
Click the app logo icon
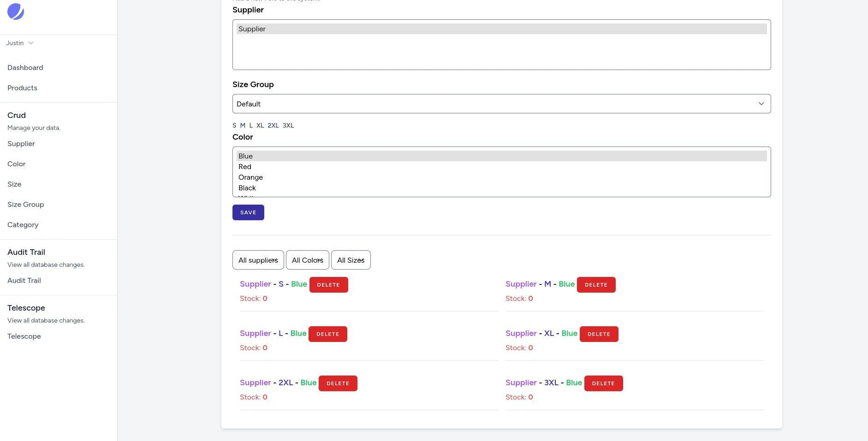tap(15, 12)
